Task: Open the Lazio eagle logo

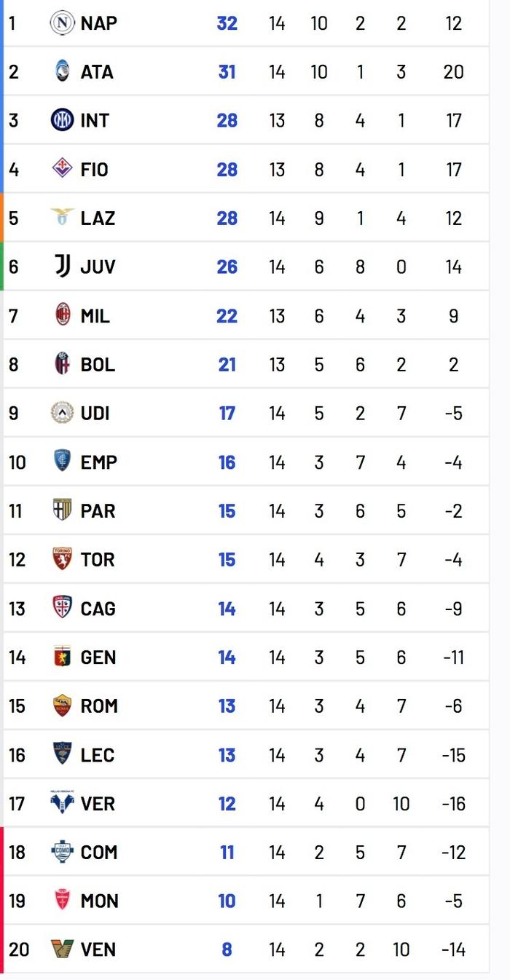Action: tap(63, 217)
